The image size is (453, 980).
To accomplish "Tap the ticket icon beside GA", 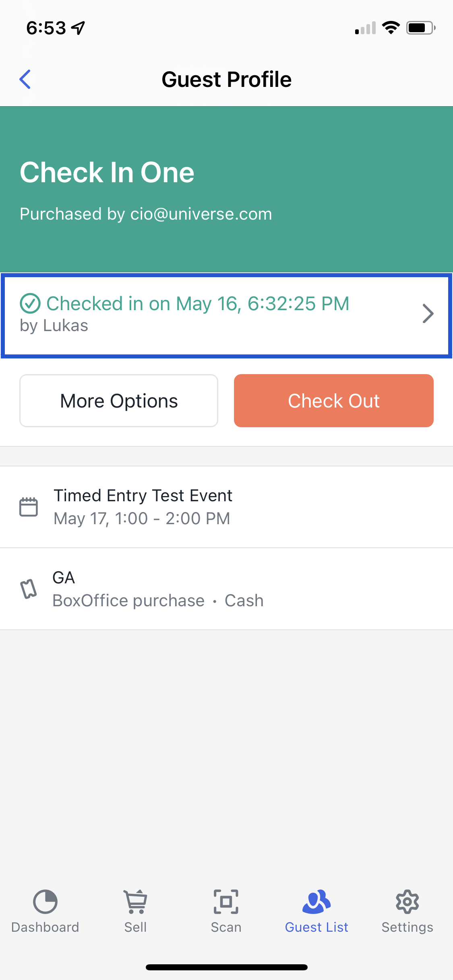I will pyautogui.click(x=29, y=589).
